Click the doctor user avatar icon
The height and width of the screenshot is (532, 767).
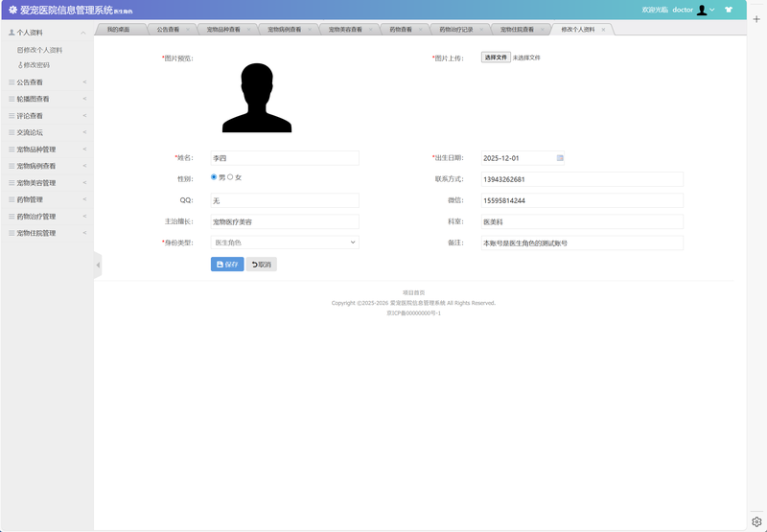coord(702,10)
